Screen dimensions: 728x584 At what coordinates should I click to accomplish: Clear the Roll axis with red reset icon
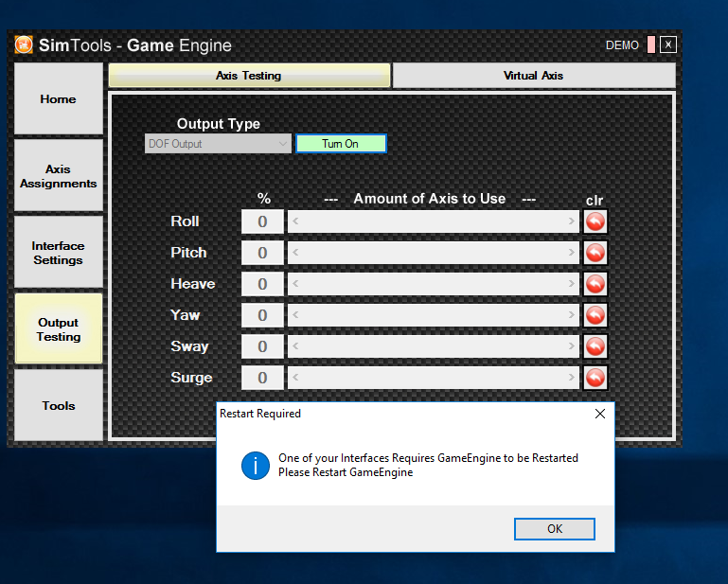[x=595, y=221]
